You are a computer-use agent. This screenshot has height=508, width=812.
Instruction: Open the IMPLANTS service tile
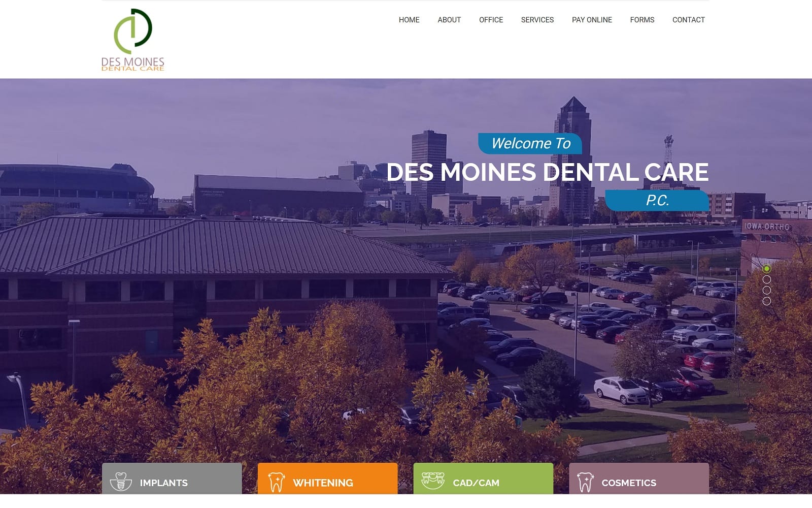pyautogui.click(x=172, y=479)
